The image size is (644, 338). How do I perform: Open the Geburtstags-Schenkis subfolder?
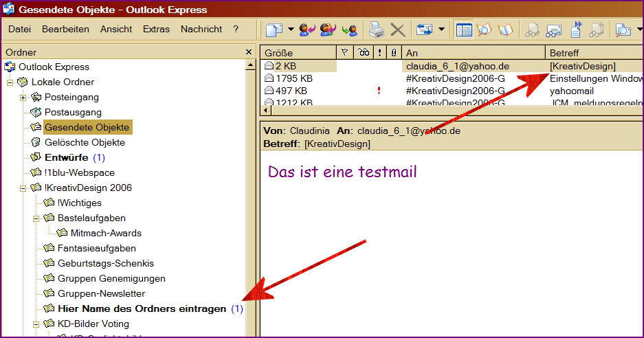(106, 263)
